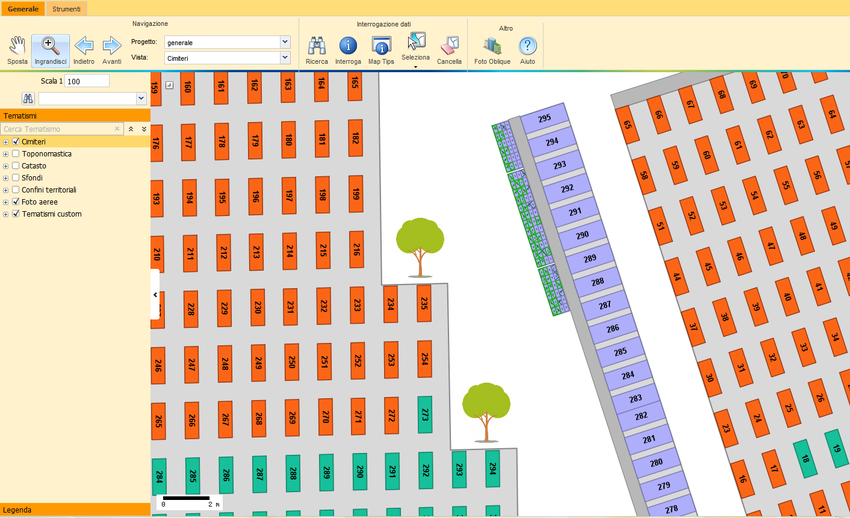
Task: Click purple niche 288
Action: pyautogui.click(x=597, y=282)
